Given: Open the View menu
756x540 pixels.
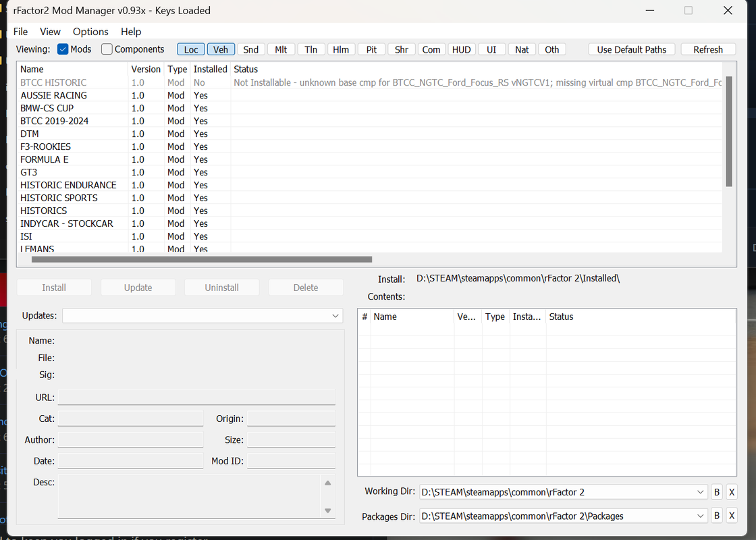Looking at the screenshot, I should pos(50,32).
